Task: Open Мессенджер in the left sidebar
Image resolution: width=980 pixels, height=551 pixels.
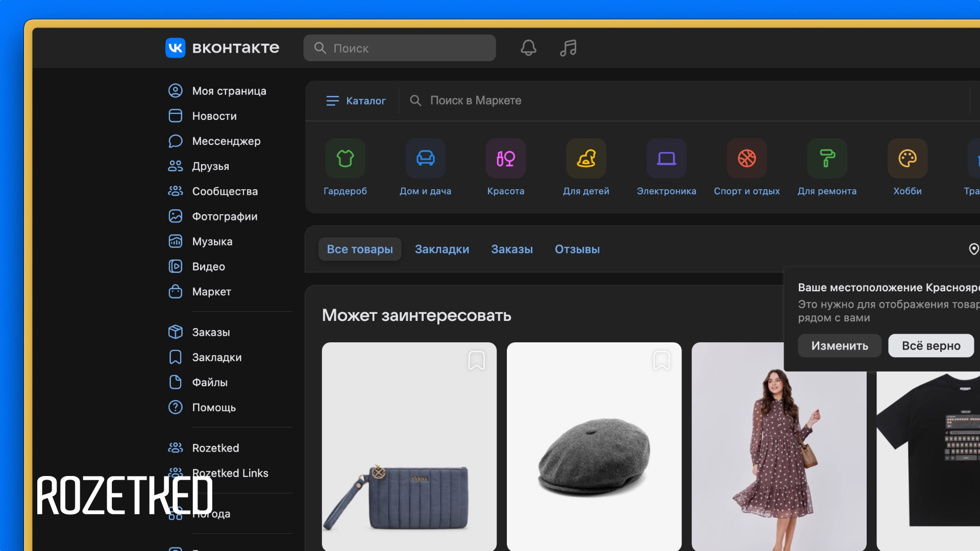Action: click(x=226, y=141)
